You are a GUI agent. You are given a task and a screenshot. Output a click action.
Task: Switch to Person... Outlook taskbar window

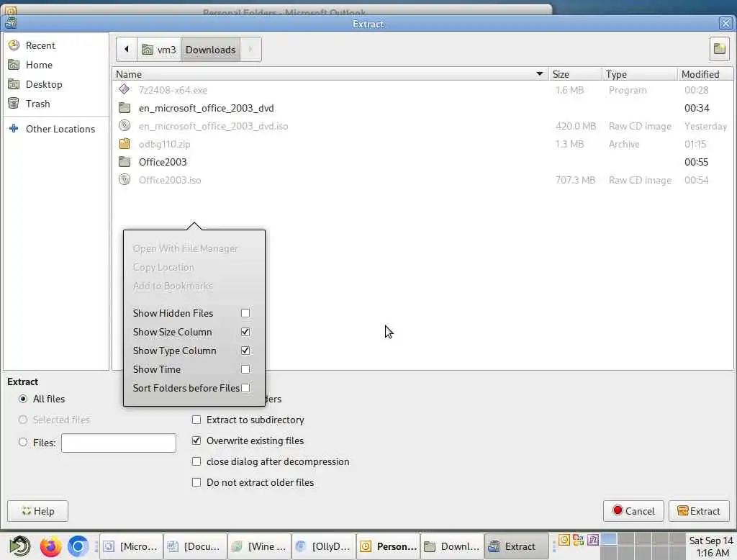coord(388,546)
